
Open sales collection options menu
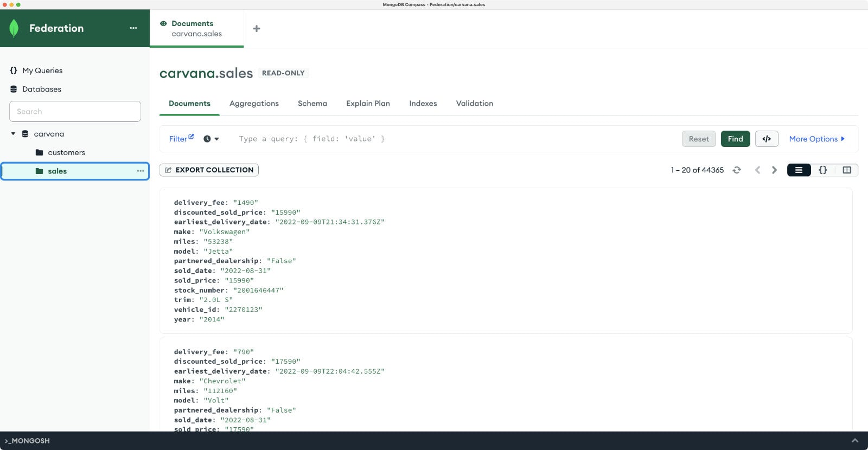tap(141, 171)
